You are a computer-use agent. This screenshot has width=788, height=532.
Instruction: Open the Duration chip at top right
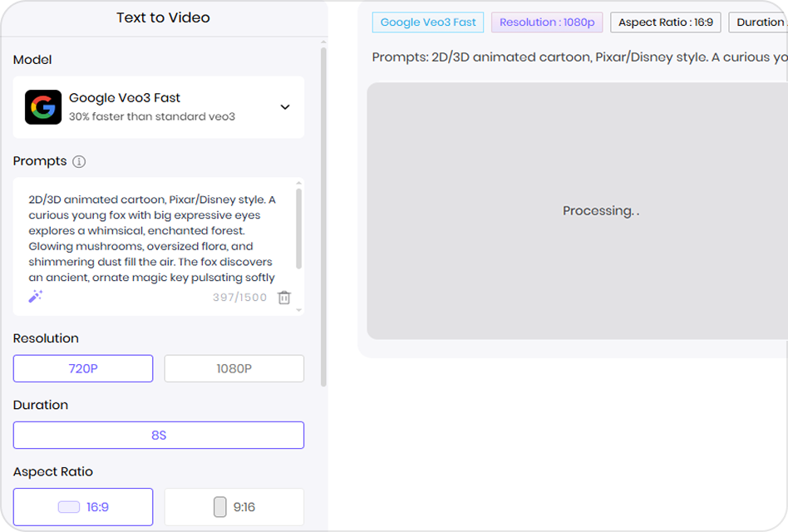coord(761,22)
